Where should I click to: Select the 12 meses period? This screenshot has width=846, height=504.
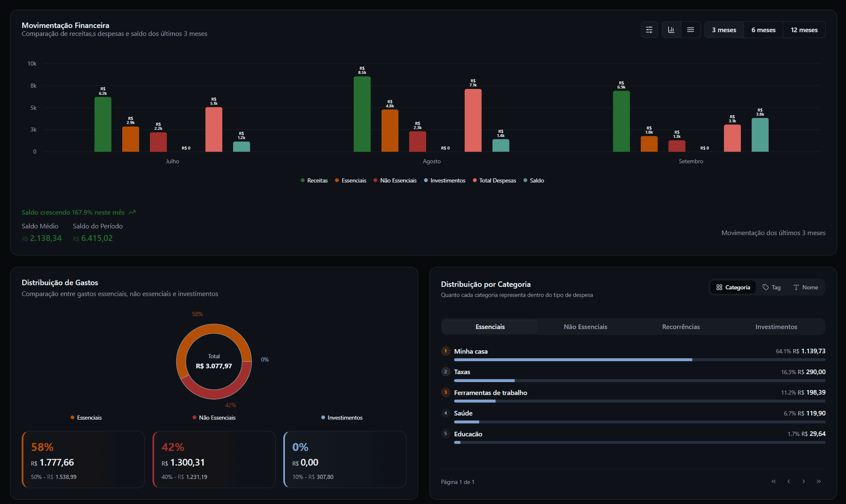804,30
